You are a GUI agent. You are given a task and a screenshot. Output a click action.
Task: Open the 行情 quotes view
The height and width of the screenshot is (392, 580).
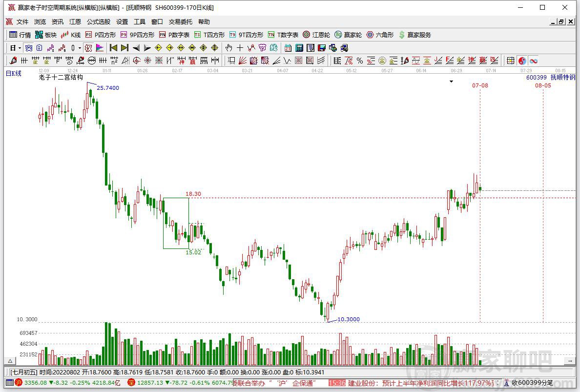(20, 35)
